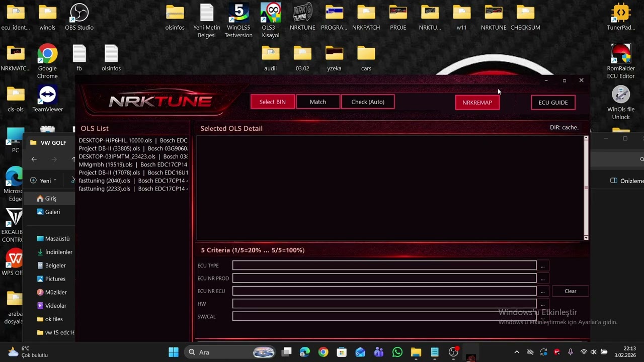This screenshot has width=644, height=362.
Task: Open the fb text file icon
Action: 79,58
